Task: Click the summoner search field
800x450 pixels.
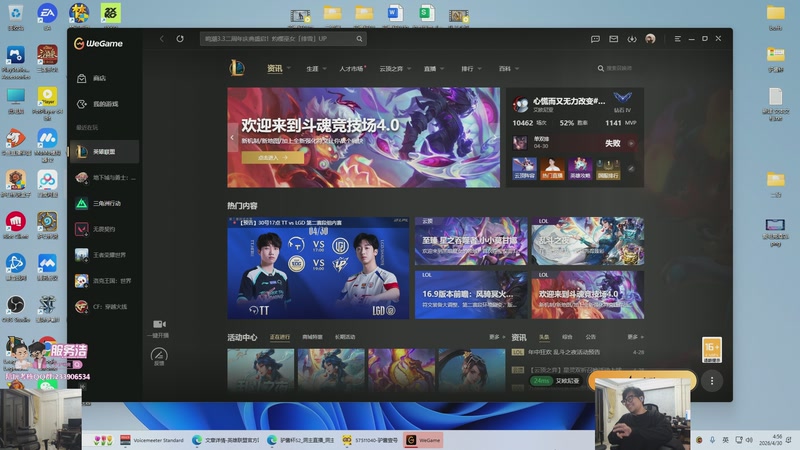Action: tap(618, 68)
